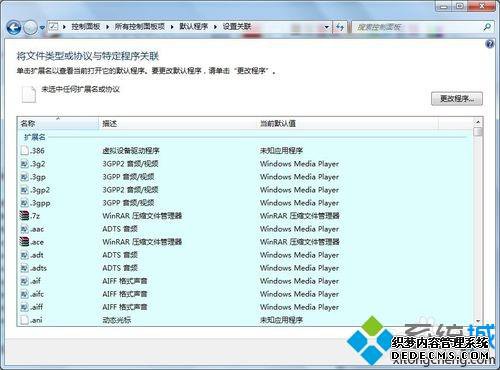This screenshot has width=500, height=370.
Task: Select the .adt file icon
Action: point(24,255)
